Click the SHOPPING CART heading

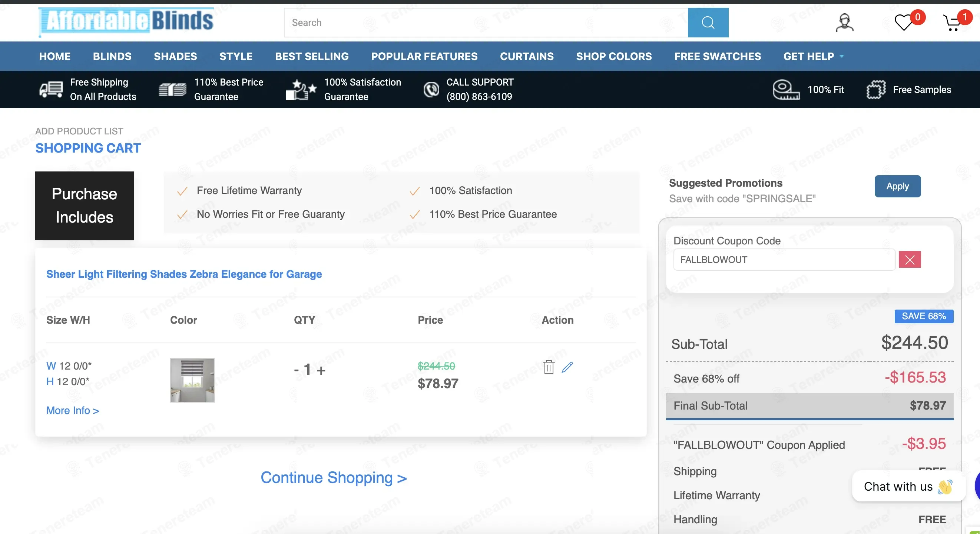[x=88, y=148]
